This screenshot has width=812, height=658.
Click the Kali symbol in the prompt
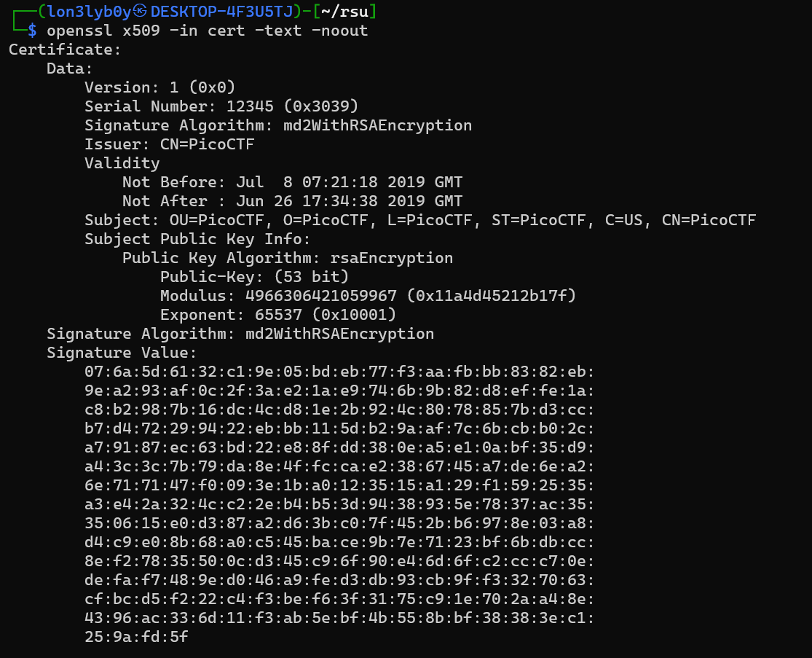[x=141, y=12]
